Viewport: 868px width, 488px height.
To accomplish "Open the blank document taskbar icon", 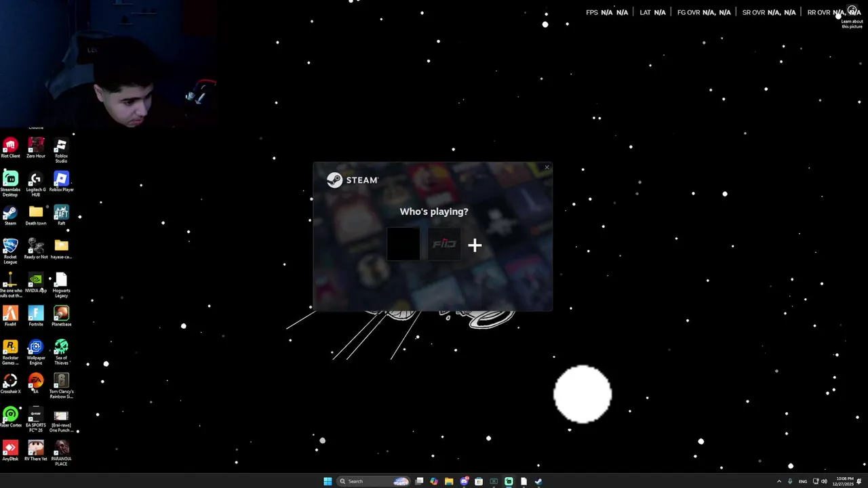I will click(524, 481).
